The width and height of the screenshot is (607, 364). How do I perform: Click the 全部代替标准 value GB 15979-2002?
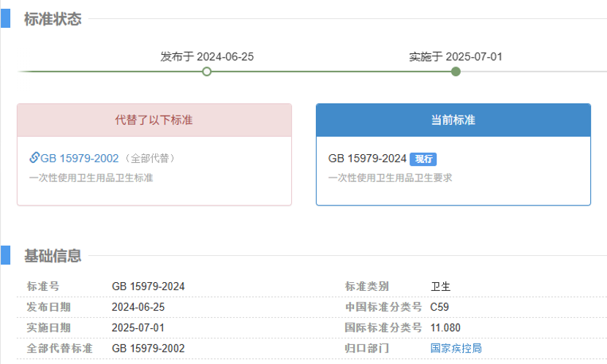point(148,349)
